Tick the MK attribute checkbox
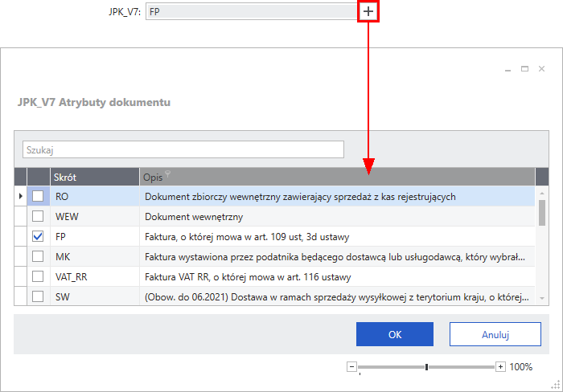 coord(38,257)
